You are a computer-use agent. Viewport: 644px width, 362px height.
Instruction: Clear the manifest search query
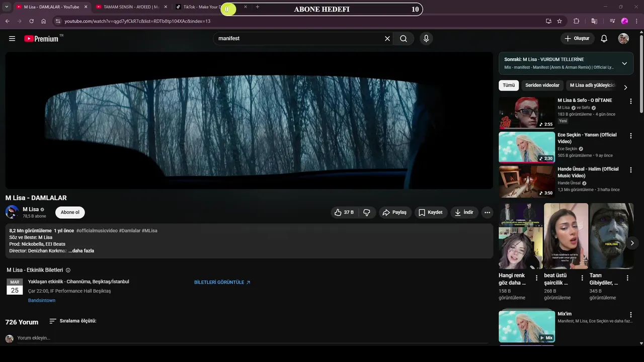point(387,39)
